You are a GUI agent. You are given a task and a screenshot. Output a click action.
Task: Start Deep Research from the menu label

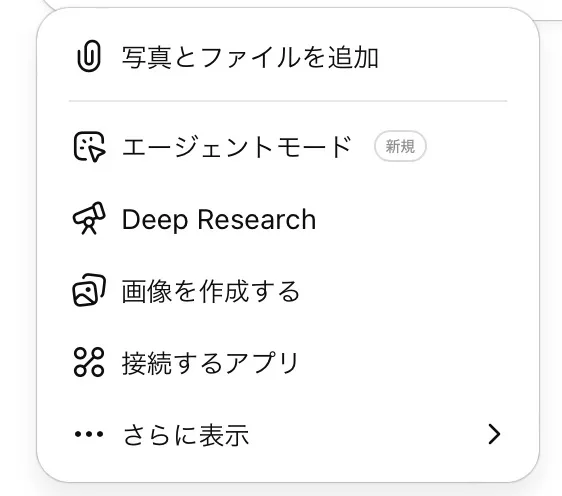tap(219, 219)
